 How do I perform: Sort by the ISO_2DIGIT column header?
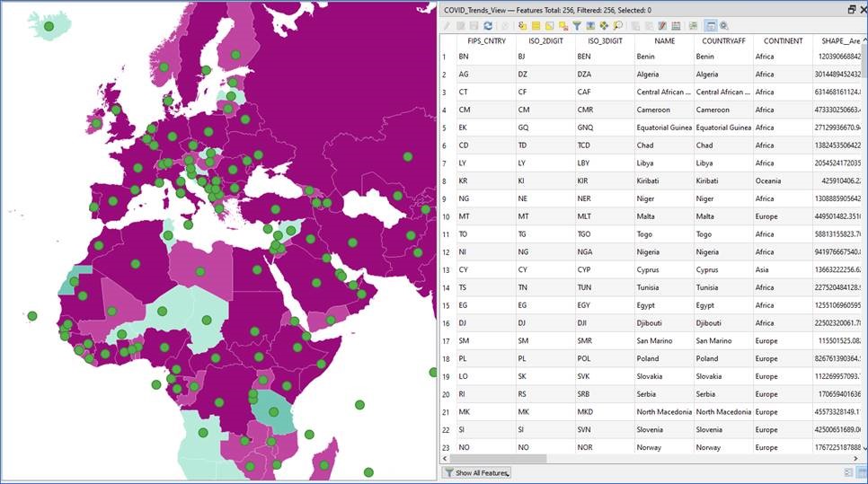[x=545, y=41]
